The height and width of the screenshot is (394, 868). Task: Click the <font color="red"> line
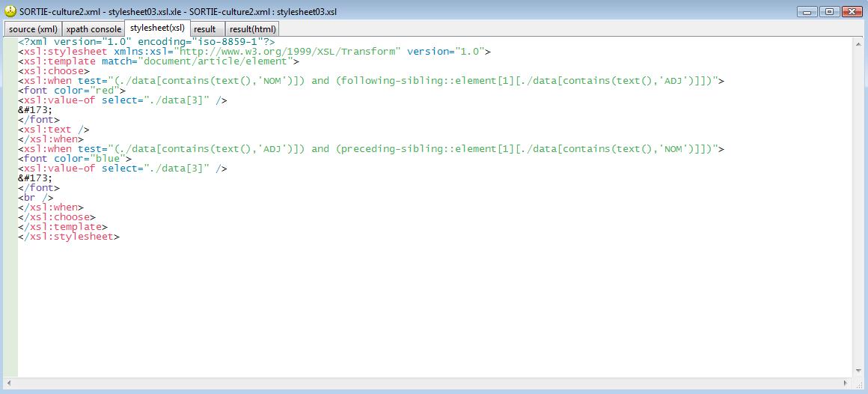pyautogui.click(x=71, y=91)
